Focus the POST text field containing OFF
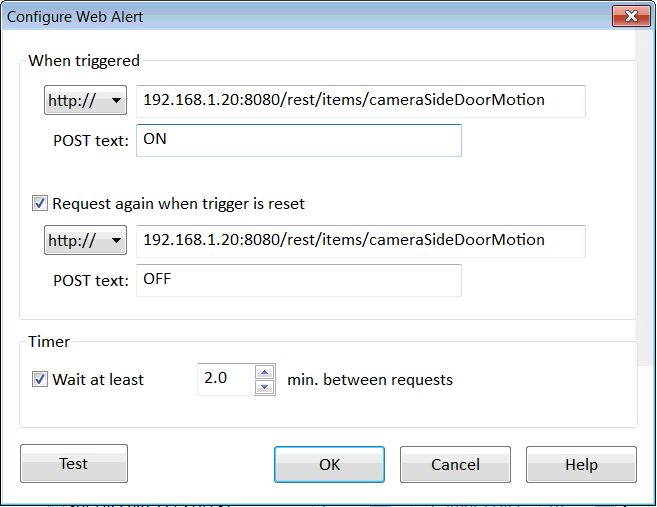 click(x=299, y=280)
